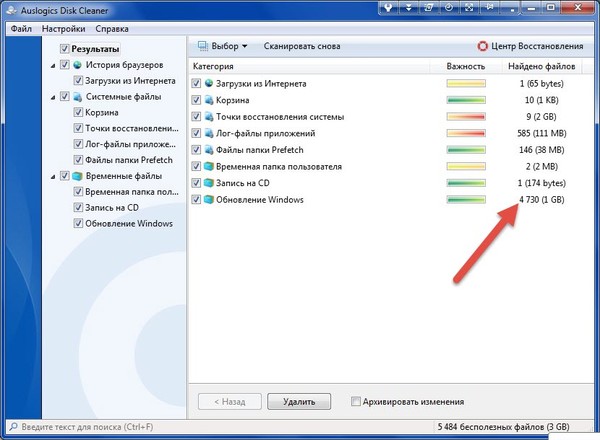600x440 pixels.
Task: Uncheck Точки восстановления системы list checkbox
Action: [x=196, y=117]
